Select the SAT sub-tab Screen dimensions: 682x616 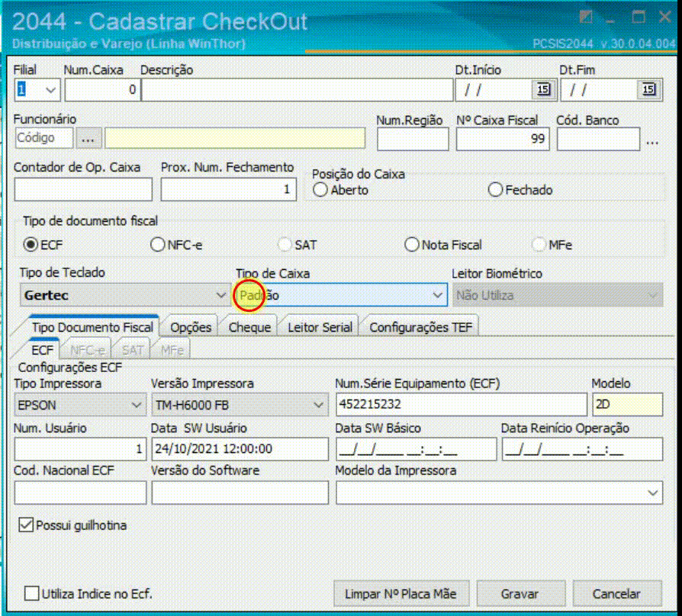point(132,350)
